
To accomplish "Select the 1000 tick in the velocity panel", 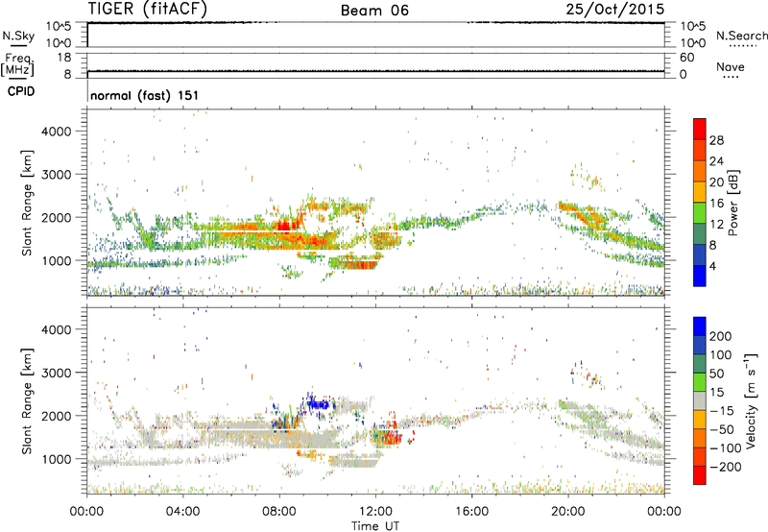I will [x=57, y=459].
